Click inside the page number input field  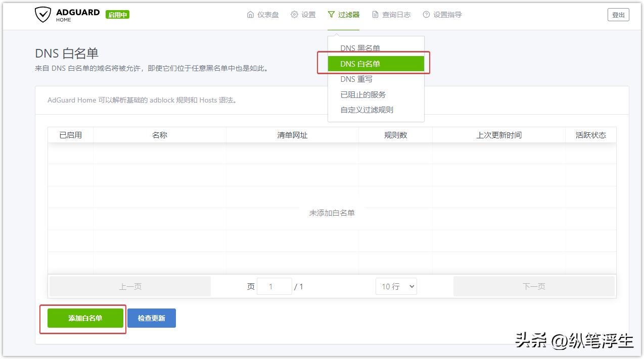[x=274, y=286]
